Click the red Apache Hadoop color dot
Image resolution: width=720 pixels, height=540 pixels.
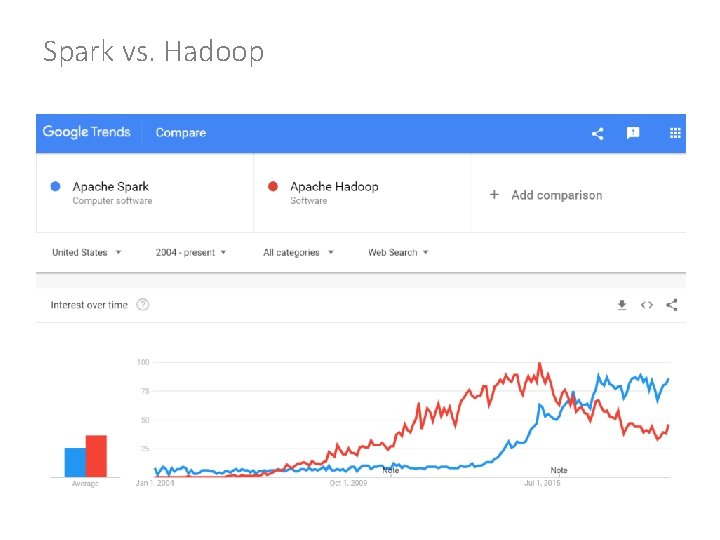(x=273, y=186)
